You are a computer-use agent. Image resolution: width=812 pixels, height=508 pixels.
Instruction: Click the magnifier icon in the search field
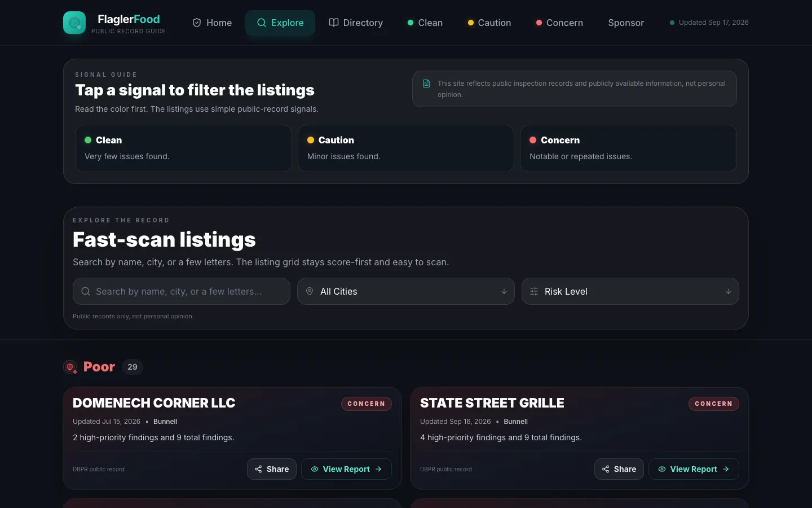pyautogui.click(x=86, y=291)
